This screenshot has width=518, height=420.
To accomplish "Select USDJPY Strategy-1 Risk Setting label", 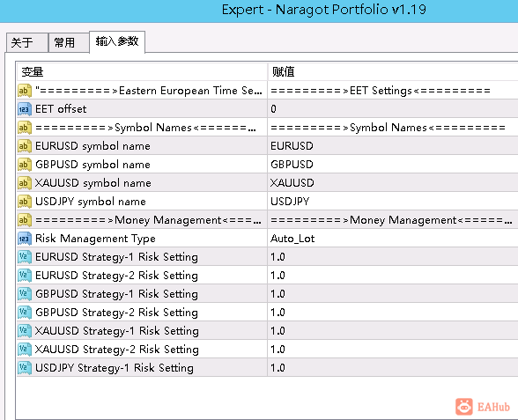I will click(115, 368).
